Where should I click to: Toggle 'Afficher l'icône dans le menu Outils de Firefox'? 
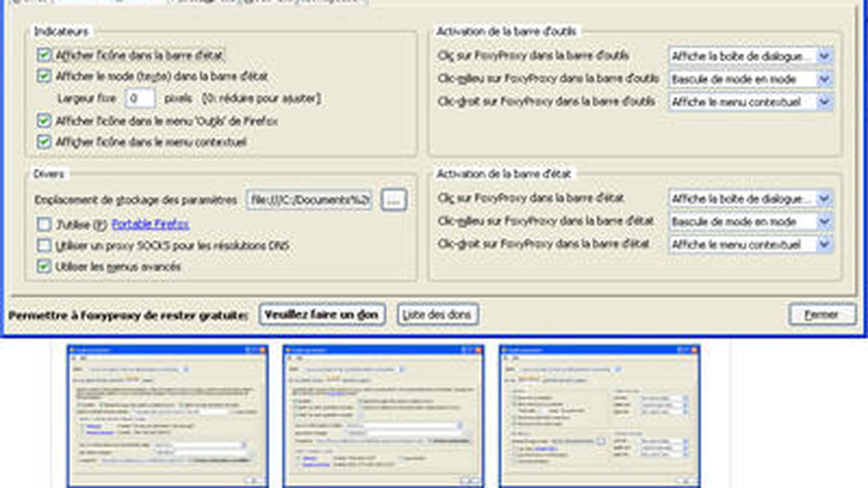pyautogui.click(x=44, y=120)
